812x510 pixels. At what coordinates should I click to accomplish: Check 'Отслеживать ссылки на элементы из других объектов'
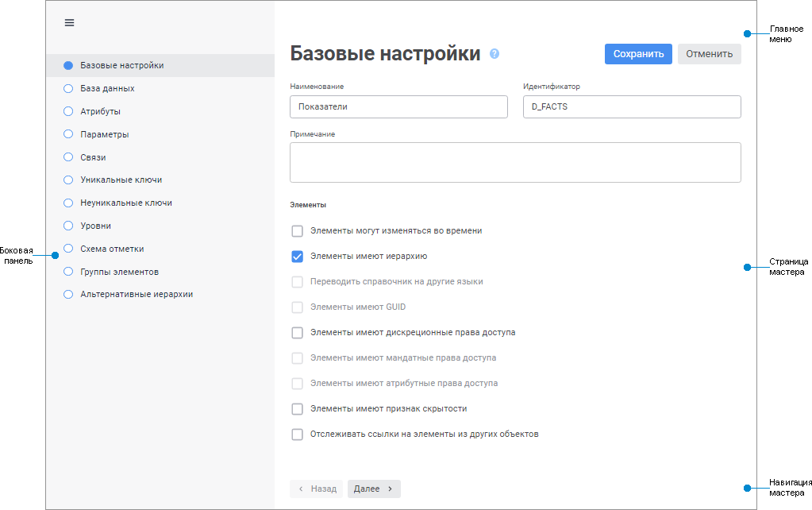(297, 434)
